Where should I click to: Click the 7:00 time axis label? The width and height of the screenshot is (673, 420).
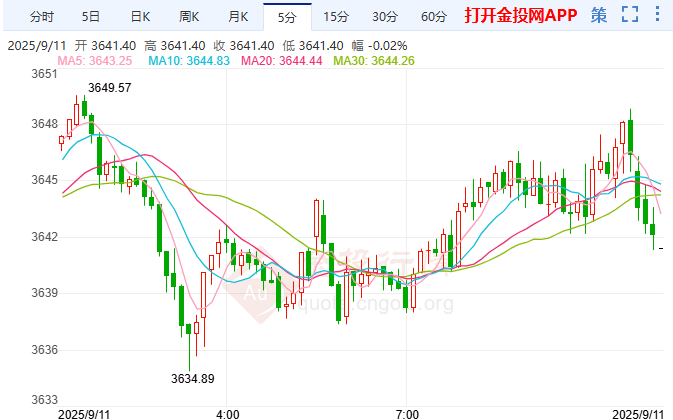tap(406, 411)
